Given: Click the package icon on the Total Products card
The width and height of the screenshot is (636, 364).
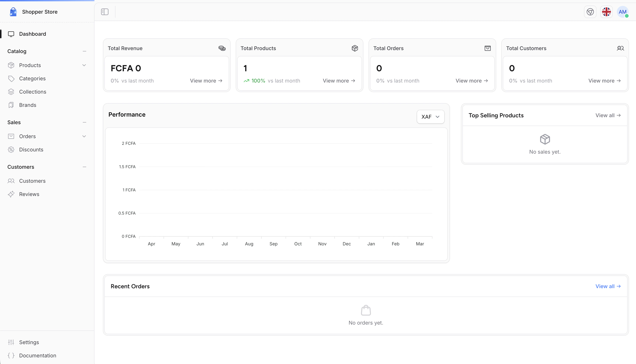Looking at the screenshot, I should tap(355, 48).
